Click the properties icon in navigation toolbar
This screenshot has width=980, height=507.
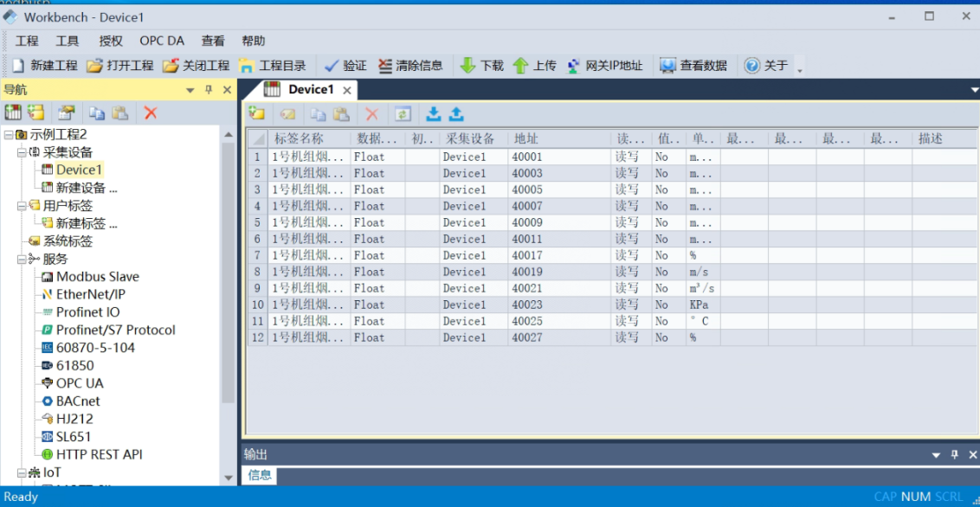pos(67,113)
